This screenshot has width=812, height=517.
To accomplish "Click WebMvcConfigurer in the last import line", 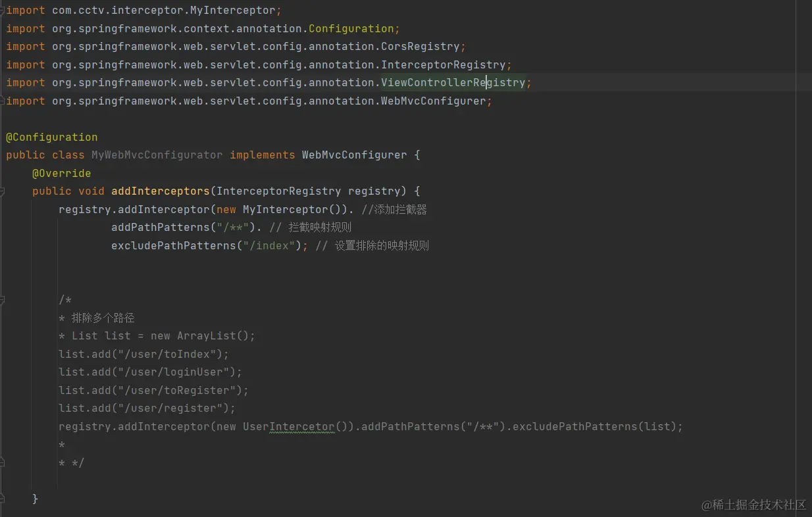I will (433, 101).
